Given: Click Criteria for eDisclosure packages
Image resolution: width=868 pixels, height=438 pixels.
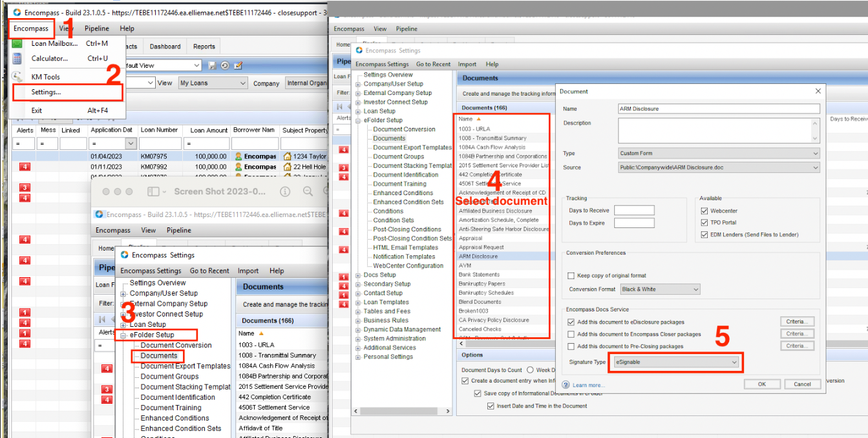Looking at the screenshot, I should tap(797, 322).
